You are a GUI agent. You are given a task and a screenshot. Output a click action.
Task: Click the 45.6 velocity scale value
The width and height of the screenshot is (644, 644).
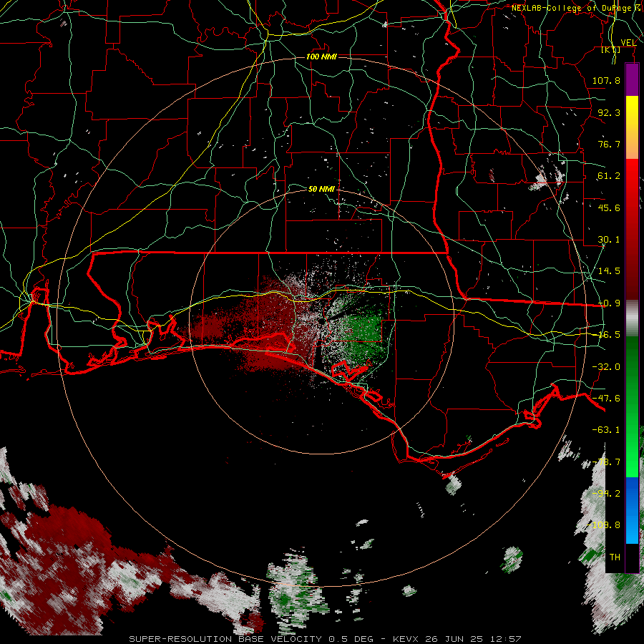click(x=609, y=208)
